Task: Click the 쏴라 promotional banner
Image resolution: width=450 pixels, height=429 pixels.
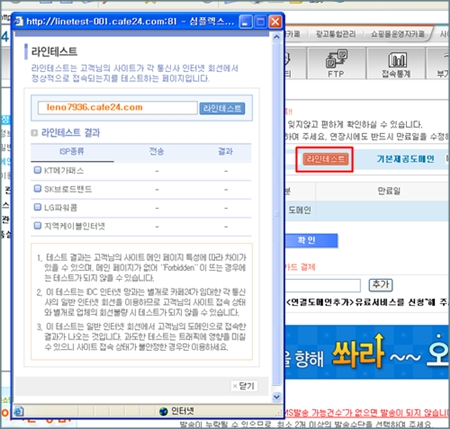Action: [x=367, y=352]
